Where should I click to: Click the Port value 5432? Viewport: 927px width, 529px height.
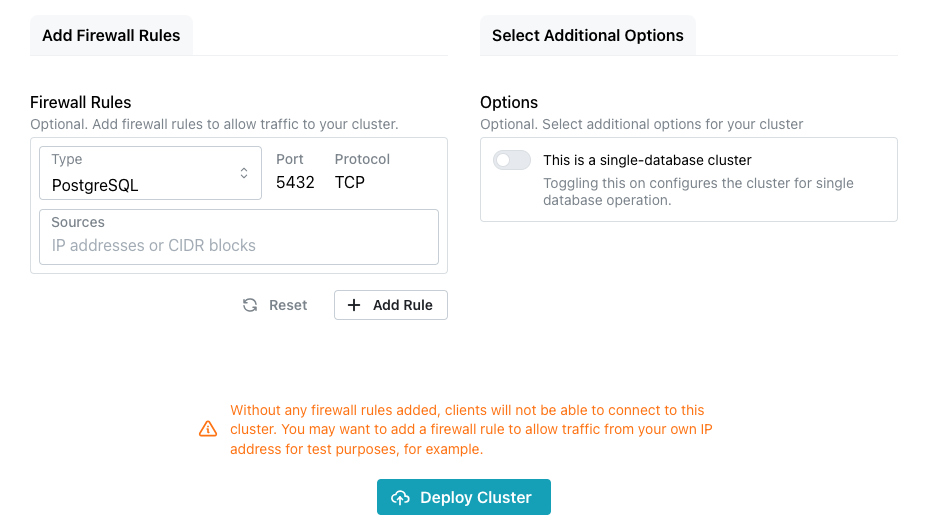(x=295, y=182)
